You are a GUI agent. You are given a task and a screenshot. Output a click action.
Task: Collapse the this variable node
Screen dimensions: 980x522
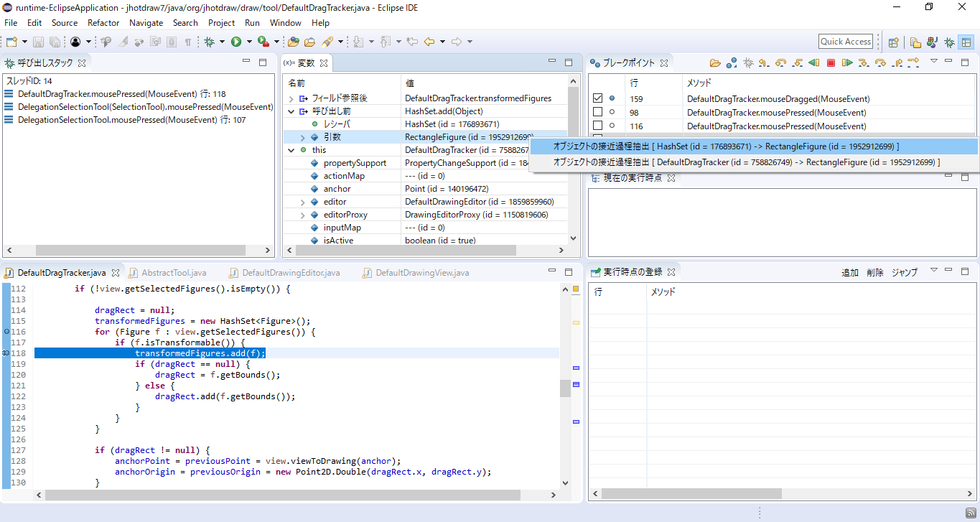[291, 150]
